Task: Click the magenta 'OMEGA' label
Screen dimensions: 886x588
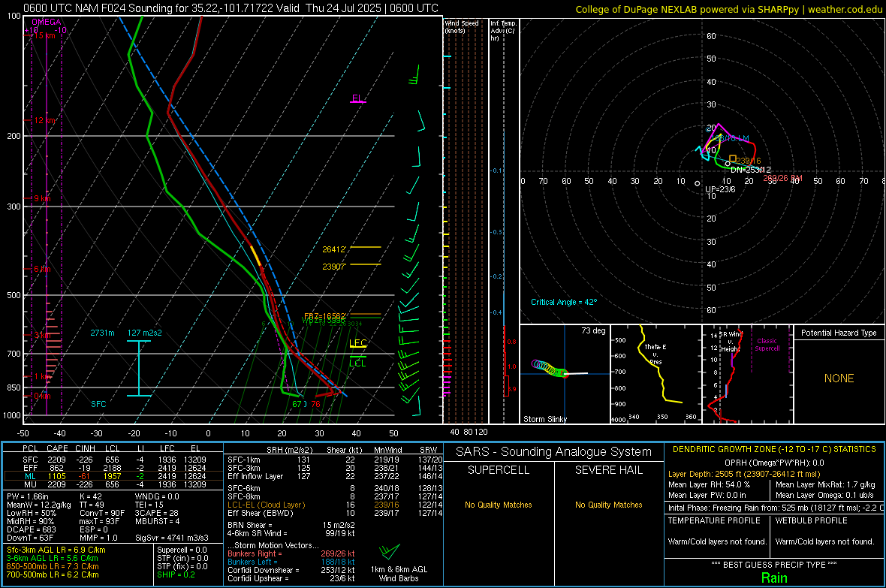Action: coord(47,22)
